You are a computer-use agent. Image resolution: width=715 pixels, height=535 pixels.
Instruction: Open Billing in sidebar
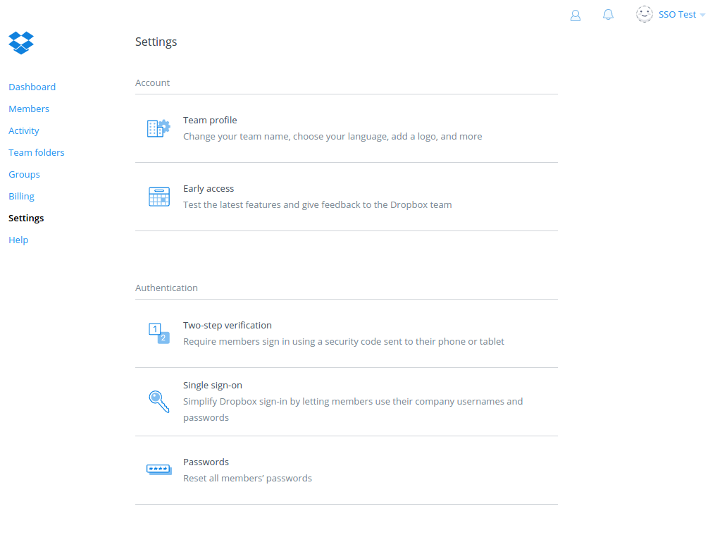pyautogui.click(x=21, y=197)
